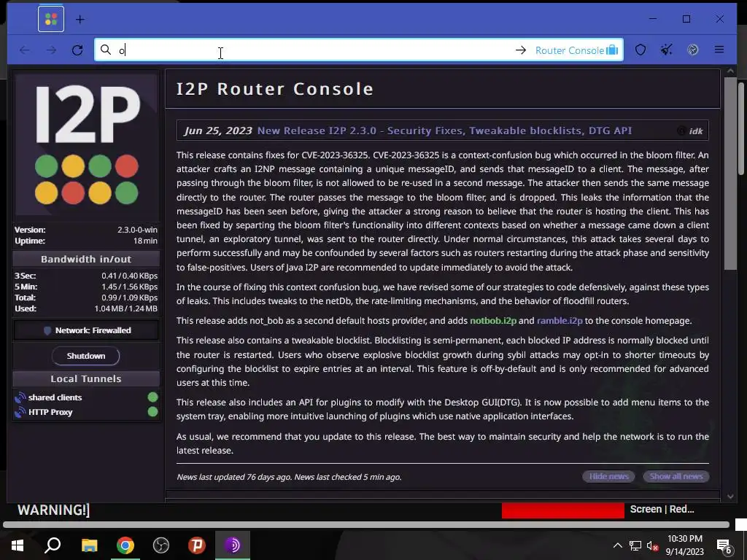Click the idk author label
The width and height of the screenshot is (747, 560).
click(x=696, y=131)
